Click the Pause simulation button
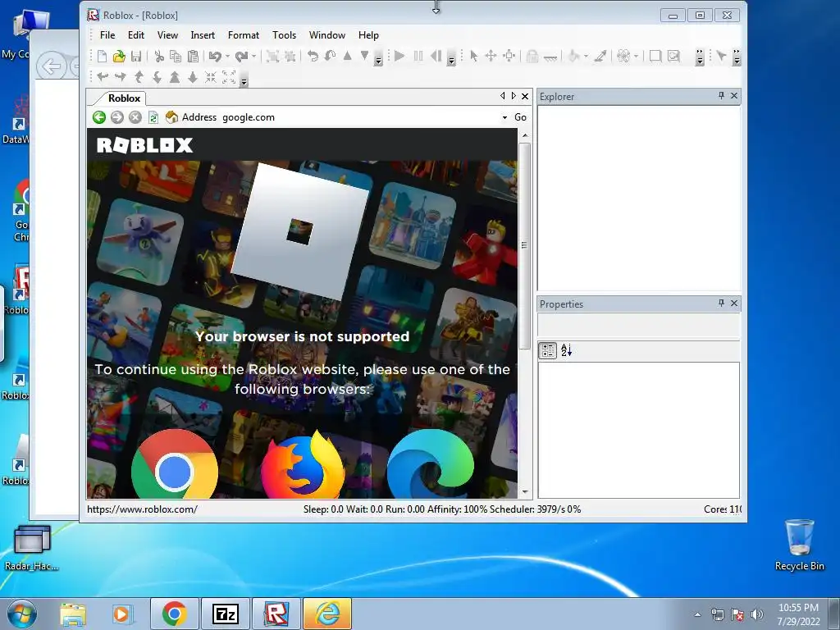The width and height of the screenshot is (840, 630). [418, 56]
